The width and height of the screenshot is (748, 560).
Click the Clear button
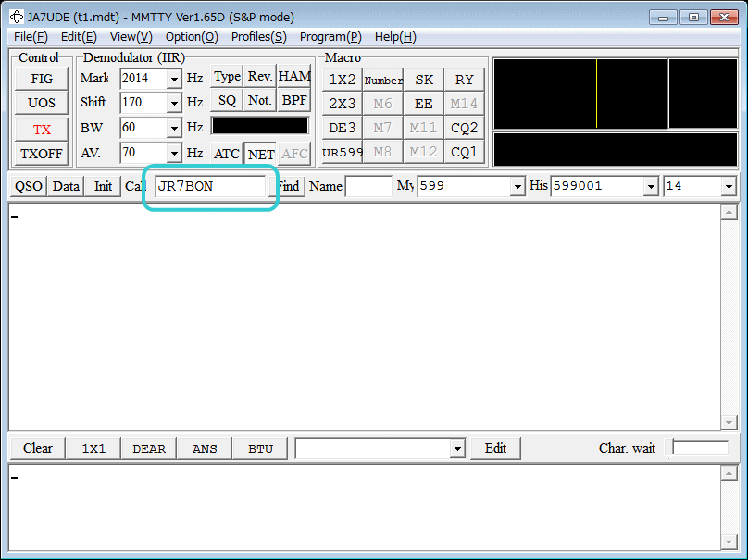[37, 448]
